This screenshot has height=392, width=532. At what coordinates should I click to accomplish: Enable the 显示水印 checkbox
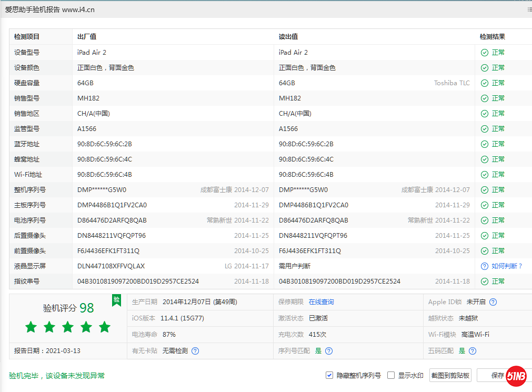(391, 375)
